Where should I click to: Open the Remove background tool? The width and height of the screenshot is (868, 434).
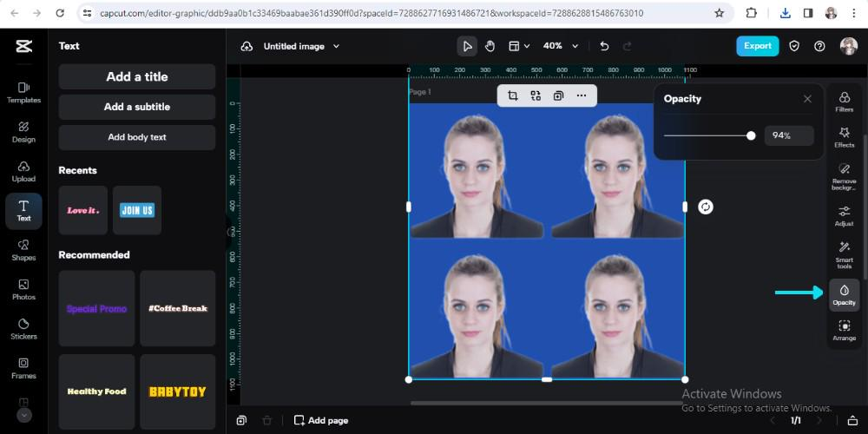point(845,176)
